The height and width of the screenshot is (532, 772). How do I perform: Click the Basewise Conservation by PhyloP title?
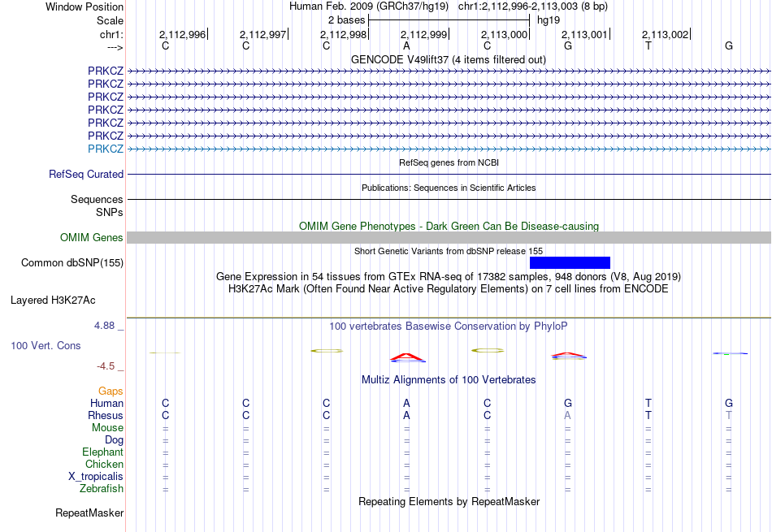(449, 326)
